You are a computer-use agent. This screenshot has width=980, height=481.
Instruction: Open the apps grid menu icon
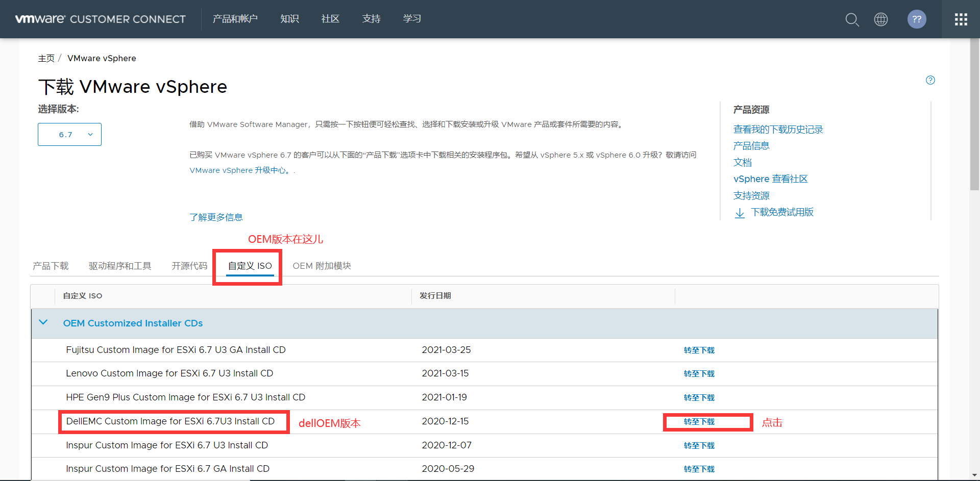click(961, 19)
